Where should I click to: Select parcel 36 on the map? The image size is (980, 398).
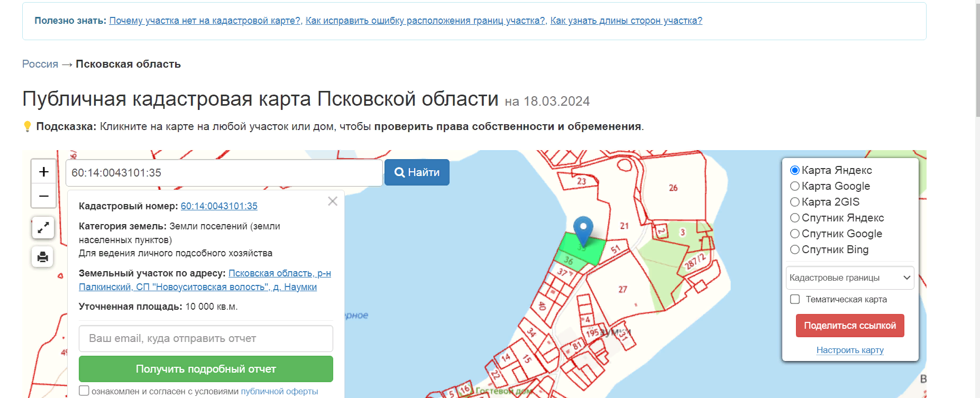coord(570,261)
